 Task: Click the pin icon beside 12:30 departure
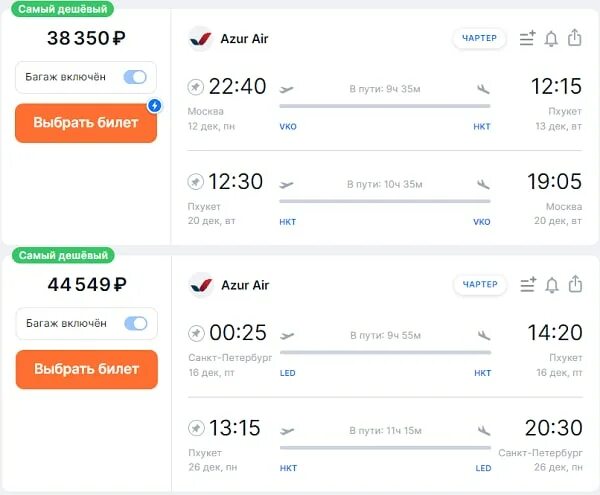click(196, 182)
